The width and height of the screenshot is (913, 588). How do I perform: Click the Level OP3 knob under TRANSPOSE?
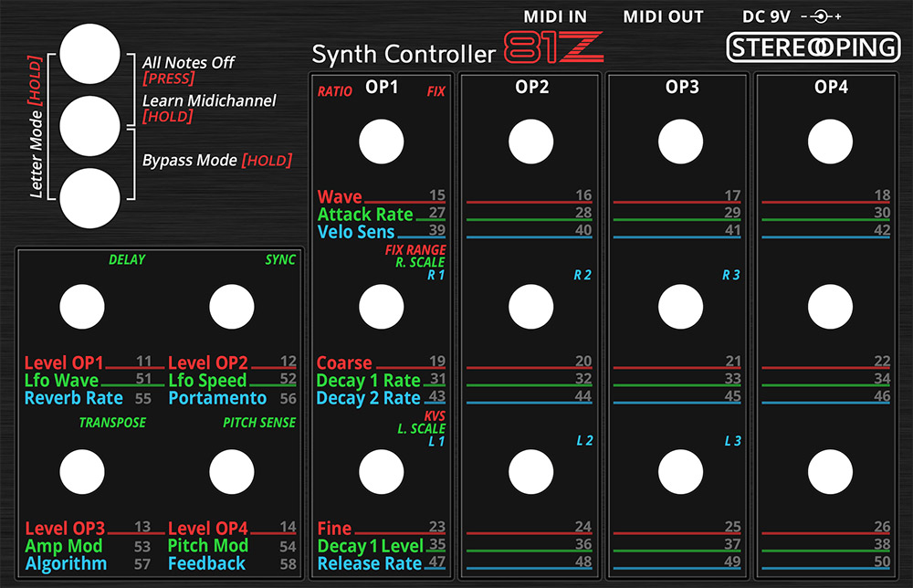(82, 471)
